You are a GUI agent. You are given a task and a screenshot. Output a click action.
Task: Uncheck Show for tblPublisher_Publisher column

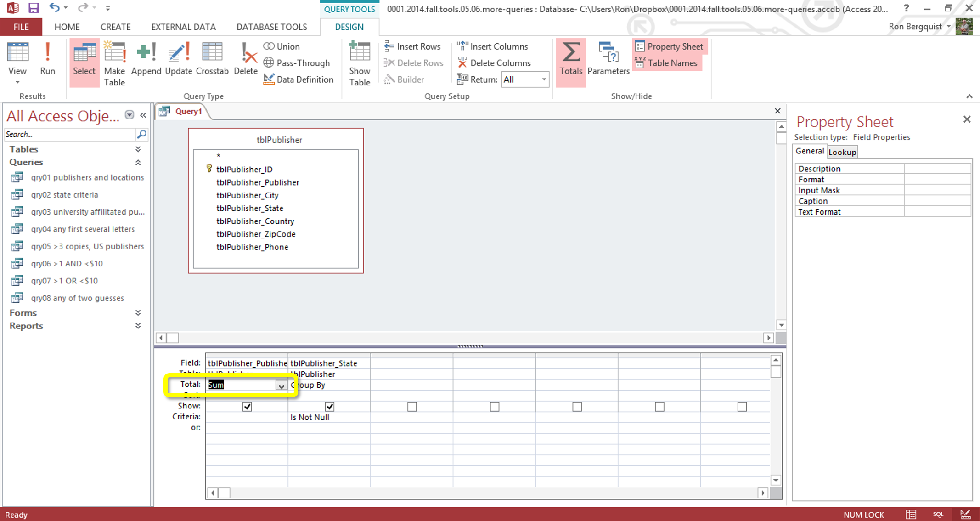coord(247,407)
